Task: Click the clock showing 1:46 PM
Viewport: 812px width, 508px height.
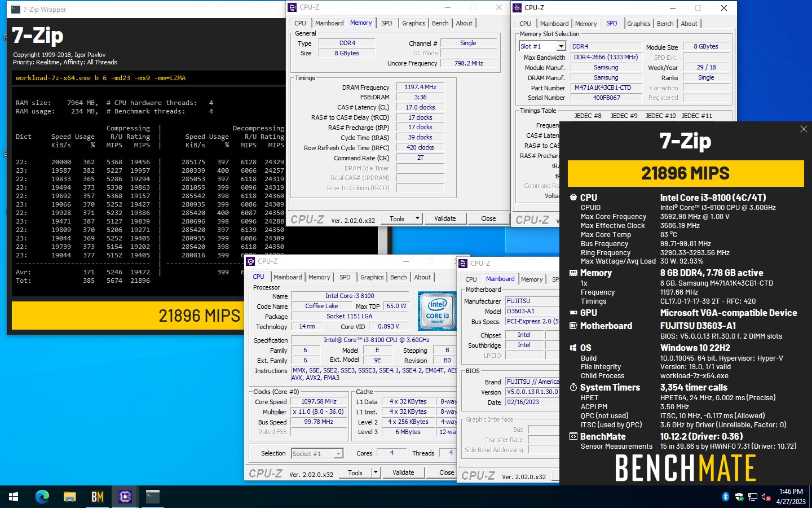Action: tap(791, 492)
